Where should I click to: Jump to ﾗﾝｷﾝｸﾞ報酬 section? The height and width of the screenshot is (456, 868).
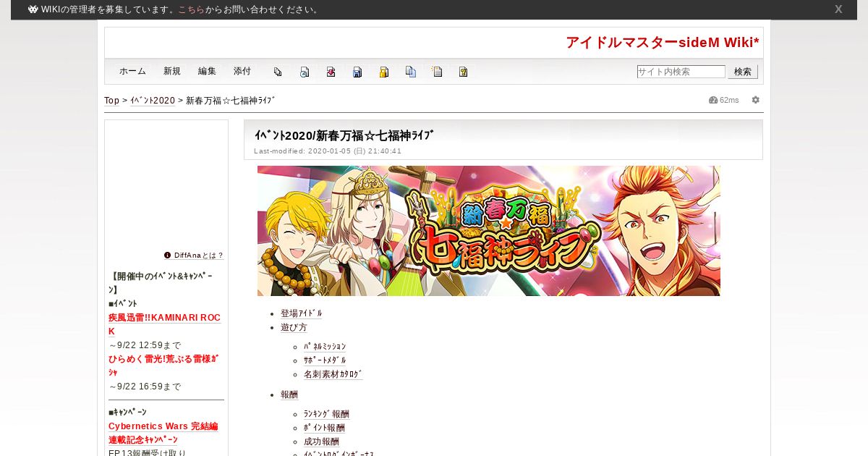pyautogui.click(x=326, y=414)
